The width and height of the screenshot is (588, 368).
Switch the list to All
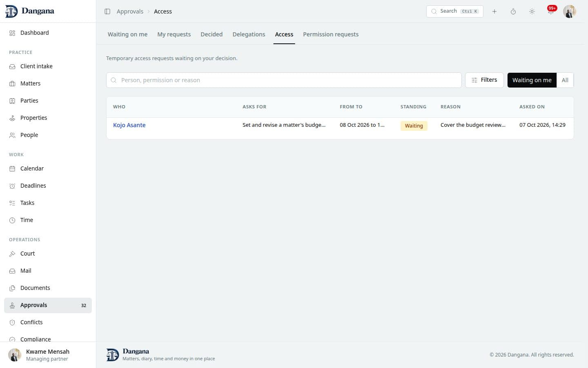(x=565, y=80)
